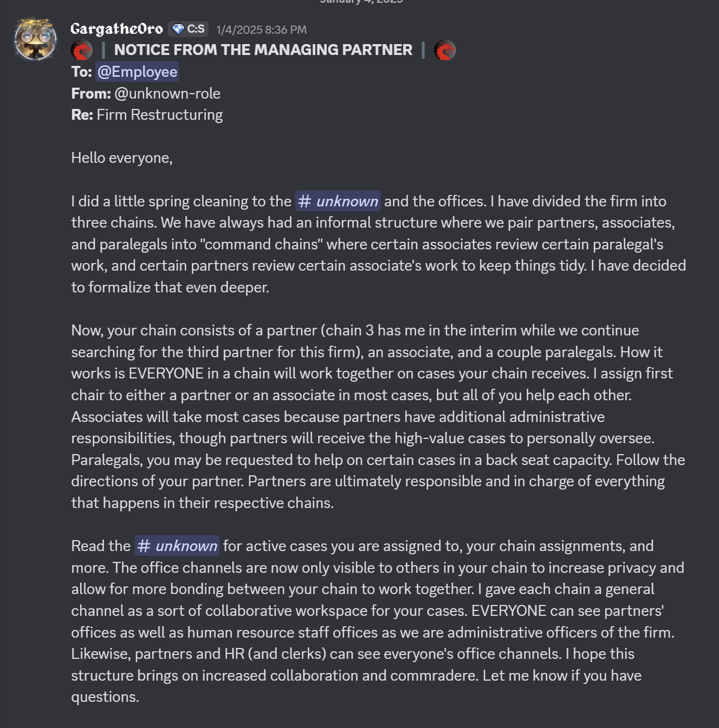Image resolution: width=719 pixels, height=728 pixels.
Task: Click the hash icon after "Read the"
Action: point(144,546)
